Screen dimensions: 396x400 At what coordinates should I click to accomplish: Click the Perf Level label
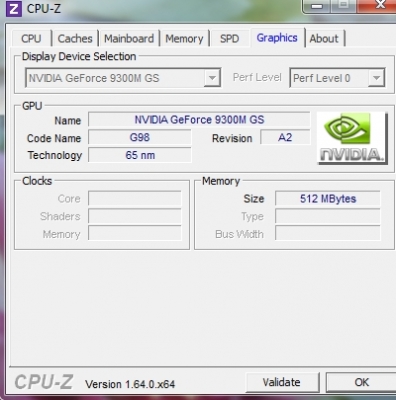257,78
